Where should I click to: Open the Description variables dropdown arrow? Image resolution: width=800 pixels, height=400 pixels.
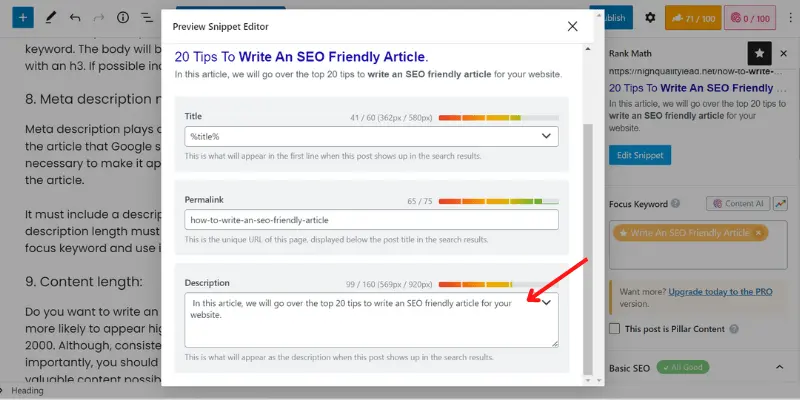[x=547, y=303]
